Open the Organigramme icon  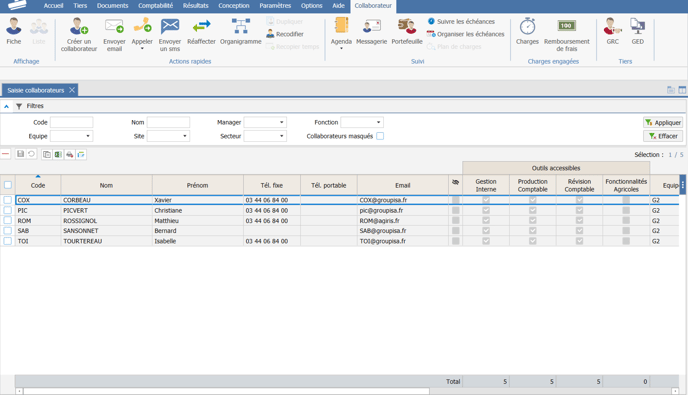pyautogui.click(x=241, y=26)
